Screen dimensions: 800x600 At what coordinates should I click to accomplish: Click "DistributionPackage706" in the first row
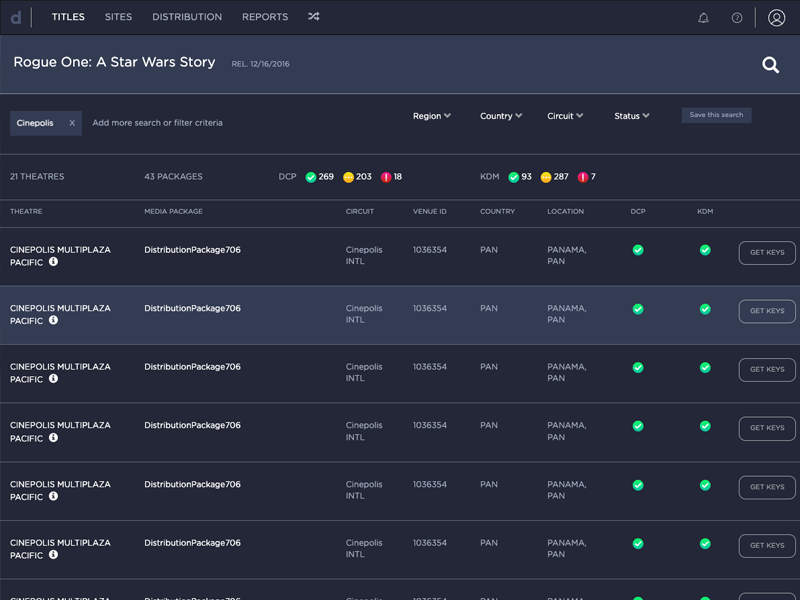point(192,250)
